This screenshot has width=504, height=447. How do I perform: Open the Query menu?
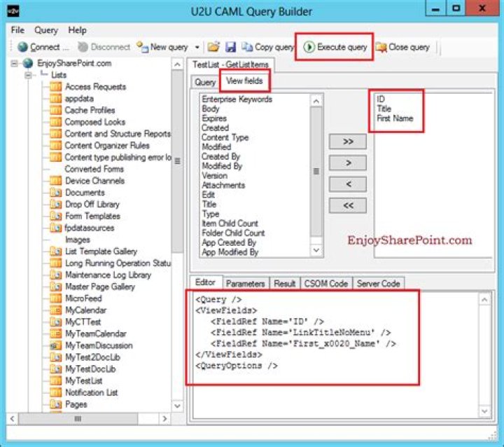46,30
